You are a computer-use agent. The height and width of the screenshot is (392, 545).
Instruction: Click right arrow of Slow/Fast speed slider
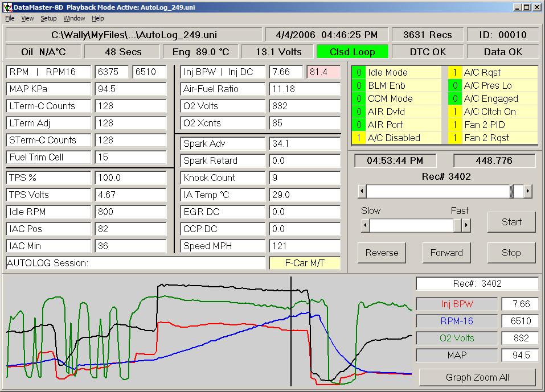(466, 225)
